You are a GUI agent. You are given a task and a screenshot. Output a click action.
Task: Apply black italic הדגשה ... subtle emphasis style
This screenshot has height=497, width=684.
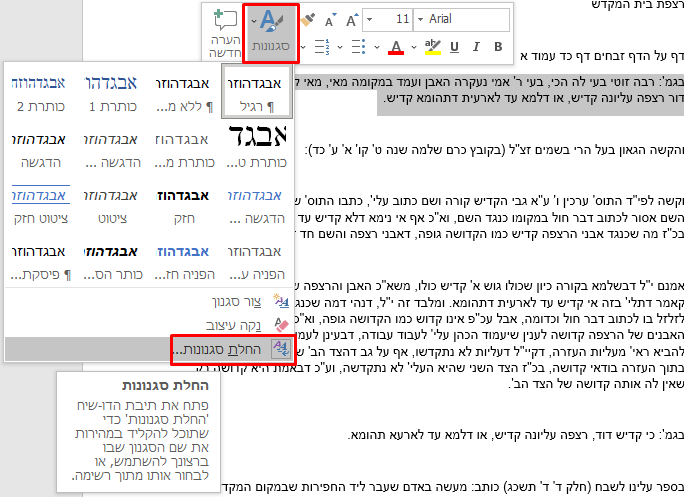point(113,149)
